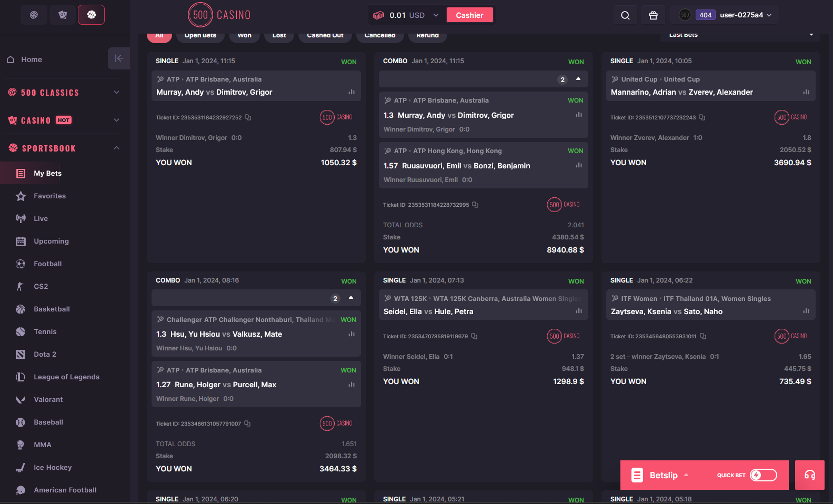Open the search icon in header
833x504 pixels.
click(x=625, y=15)
